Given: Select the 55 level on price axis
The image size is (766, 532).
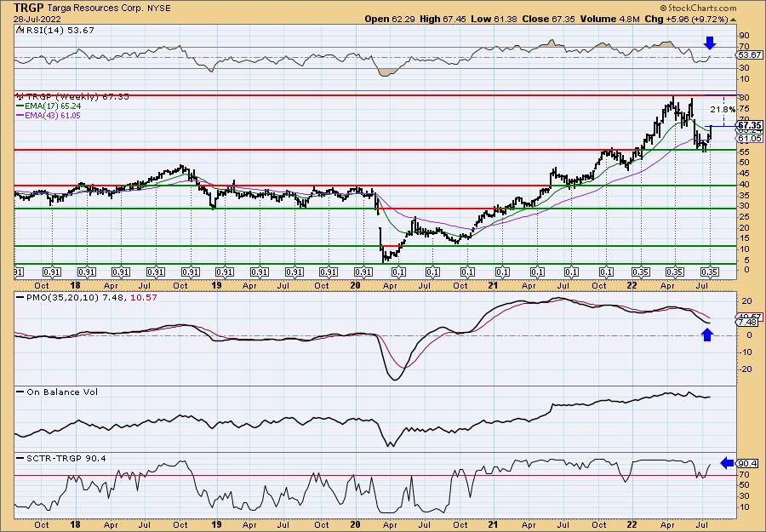Looking at the screenshot, I should pyautogui.click(x=745, y=152).
